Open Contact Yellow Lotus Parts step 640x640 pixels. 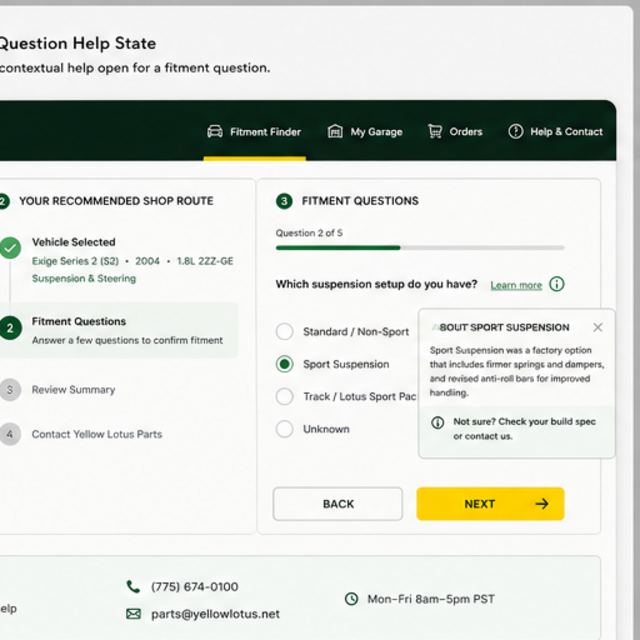pyautogui.click(x=97, y=434)
